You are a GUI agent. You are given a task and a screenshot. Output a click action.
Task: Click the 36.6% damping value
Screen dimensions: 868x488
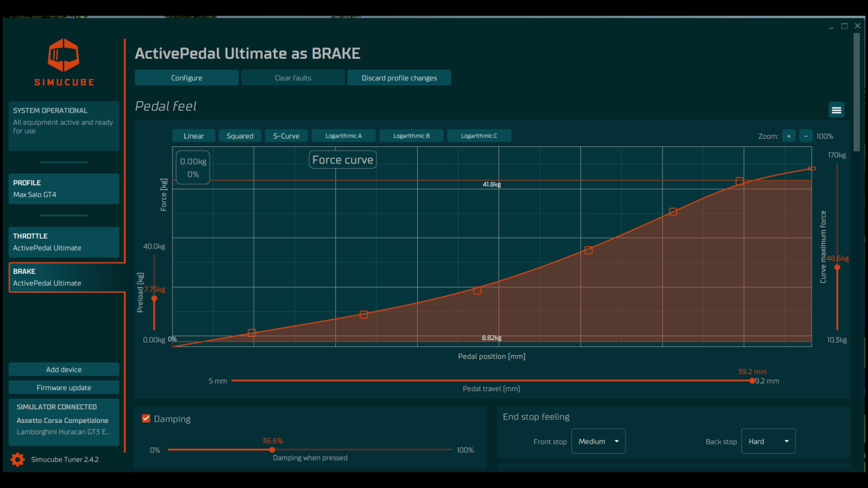click(272, 441)
